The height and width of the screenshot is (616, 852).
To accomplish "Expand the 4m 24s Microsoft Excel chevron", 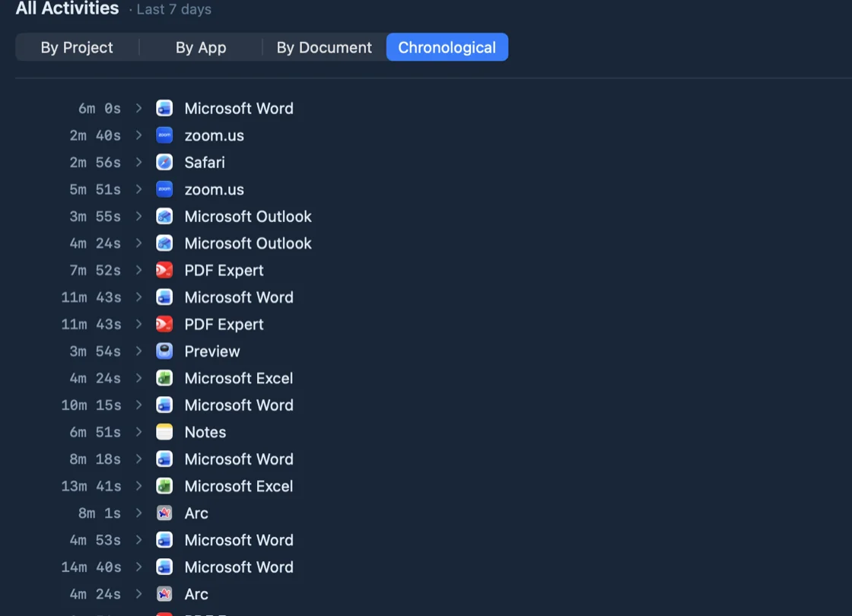I will [138, 378].
